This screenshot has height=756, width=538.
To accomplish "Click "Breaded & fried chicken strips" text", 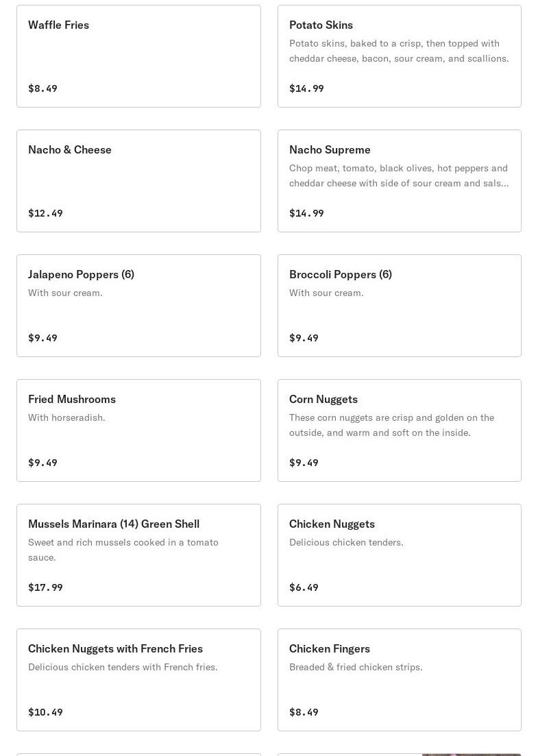I will pyautogui.click(x=356, y=667).
